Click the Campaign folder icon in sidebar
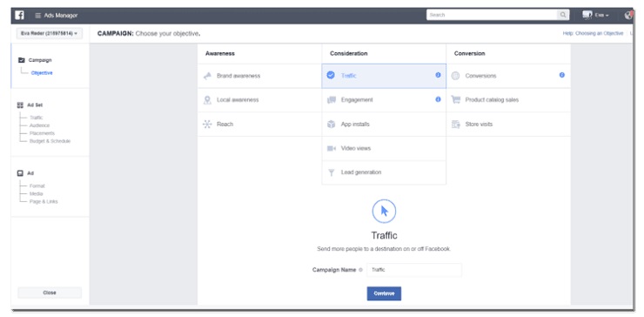Screen dimensions: 644x317 click(x=22, y=60)
